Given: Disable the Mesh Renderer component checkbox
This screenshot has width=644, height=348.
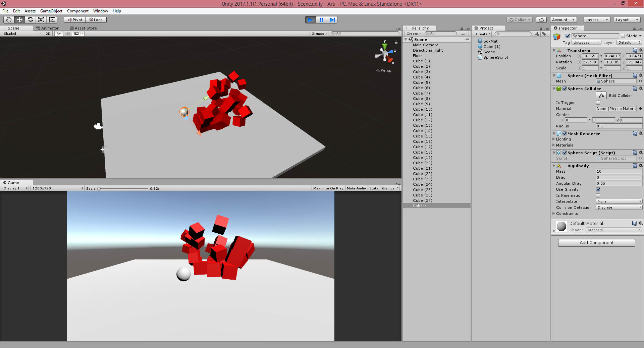Looking at the screenshot, I should (x=565, y=133).
